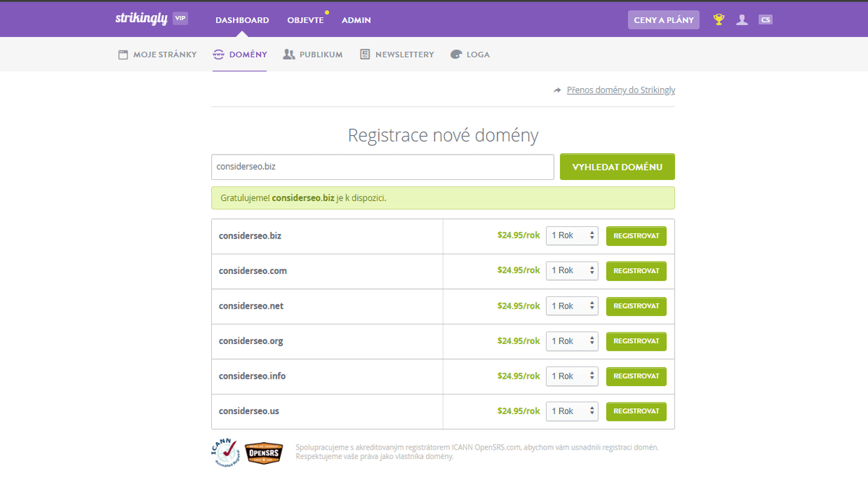
Task: Select the palette icon next to Loga
Action: [x=456, y=53]
